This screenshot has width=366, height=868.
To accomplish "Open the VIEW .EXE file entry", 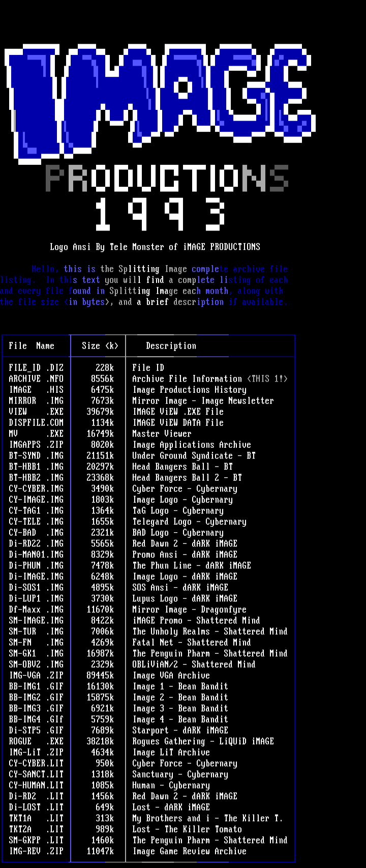I will [x=36, y=412].
